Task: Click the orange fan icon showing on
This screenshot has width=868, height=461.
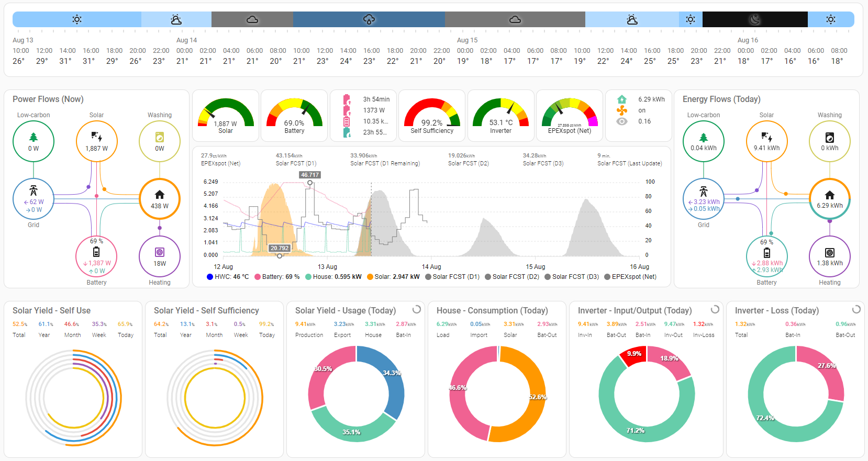Action: 622,110
